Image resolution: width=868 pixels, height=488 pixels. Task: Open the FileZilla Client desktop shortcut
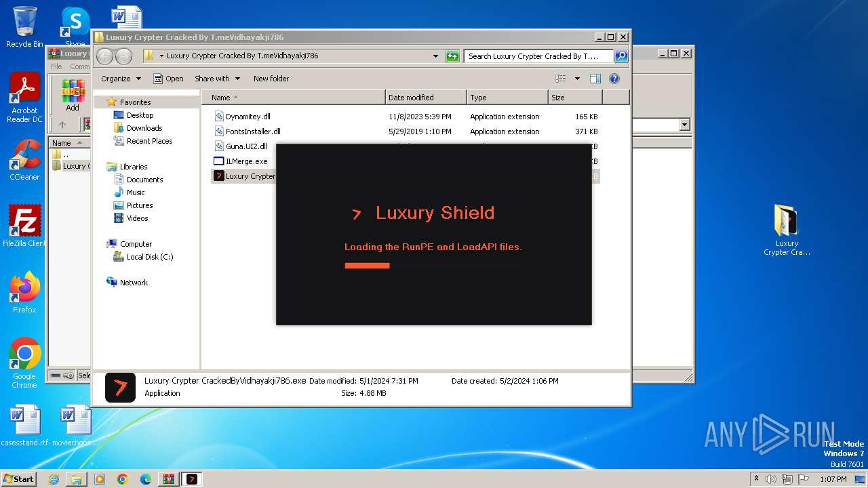[x=24, y=226]
